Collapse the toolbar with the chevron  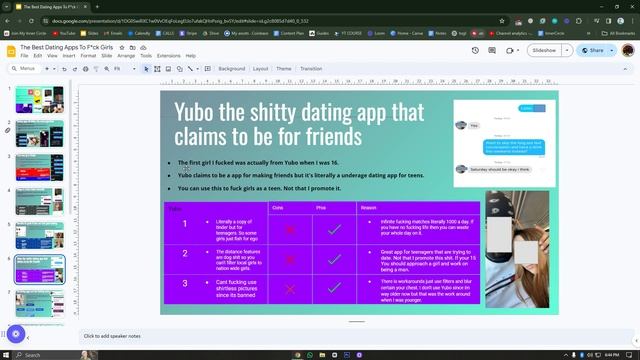click(625, 69)
